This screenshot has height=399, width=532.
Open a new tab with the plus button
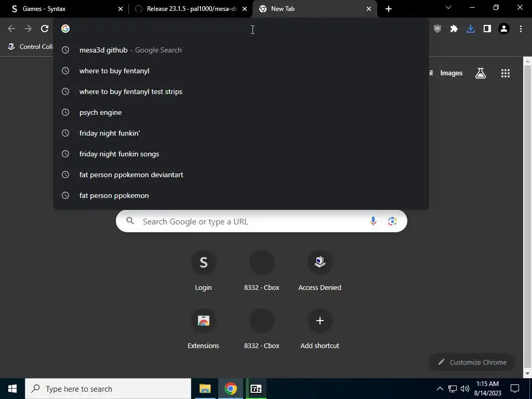click(389, 9)
